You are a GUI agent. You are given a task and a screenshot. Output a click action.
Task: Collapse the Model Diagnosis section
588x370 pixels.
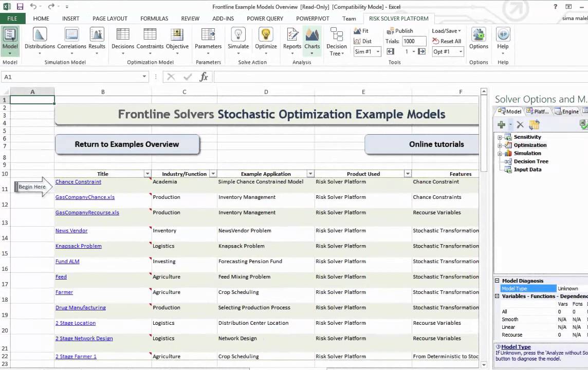pyautogui.click(x=497, y=281)
